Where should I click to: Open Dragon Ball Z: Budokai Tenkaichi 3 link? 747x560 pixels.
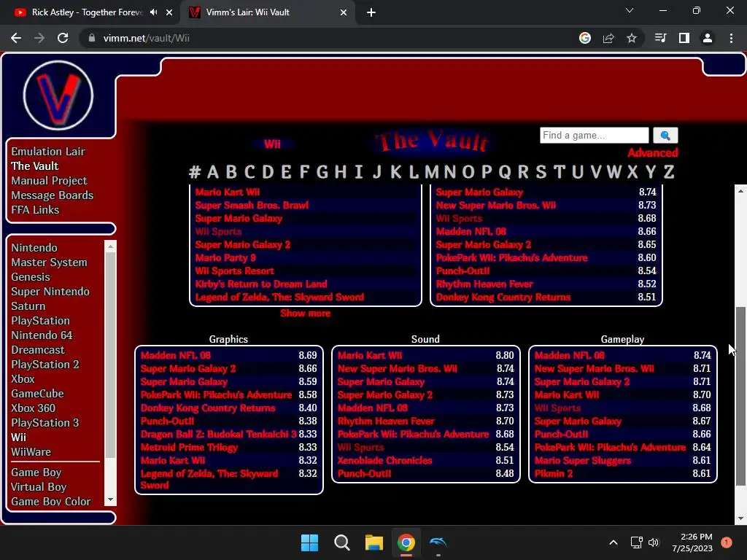(219, 435)
